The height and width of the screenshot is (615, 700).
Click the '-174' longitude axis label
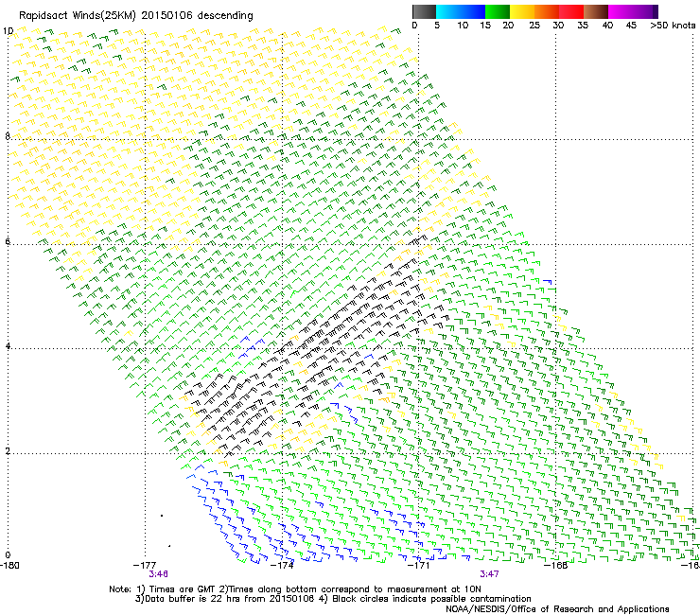click(x=282, y=565)
